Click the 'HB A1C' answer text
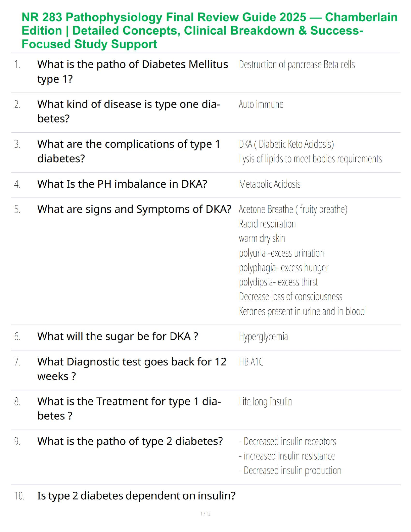 (251, 362)
